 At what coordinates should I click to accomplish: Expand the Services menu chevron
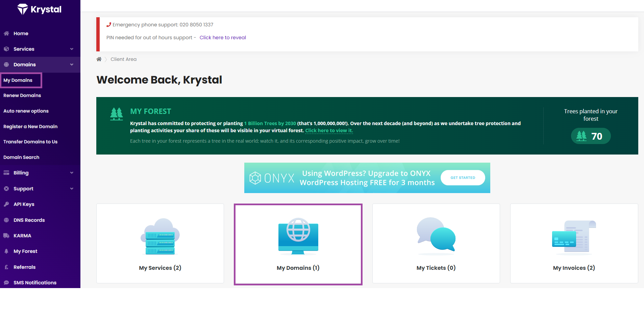72,49
